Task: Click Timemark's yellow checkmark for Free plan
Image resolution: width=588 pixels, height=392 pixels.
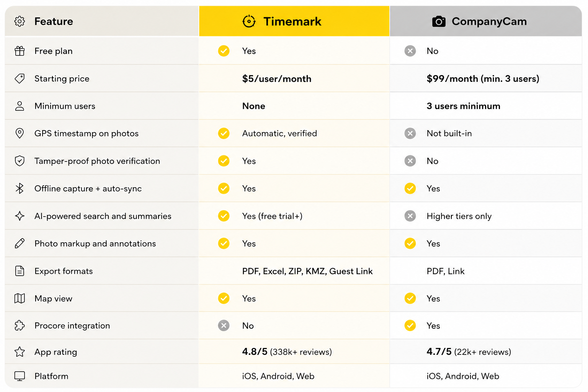Action: 224,51
